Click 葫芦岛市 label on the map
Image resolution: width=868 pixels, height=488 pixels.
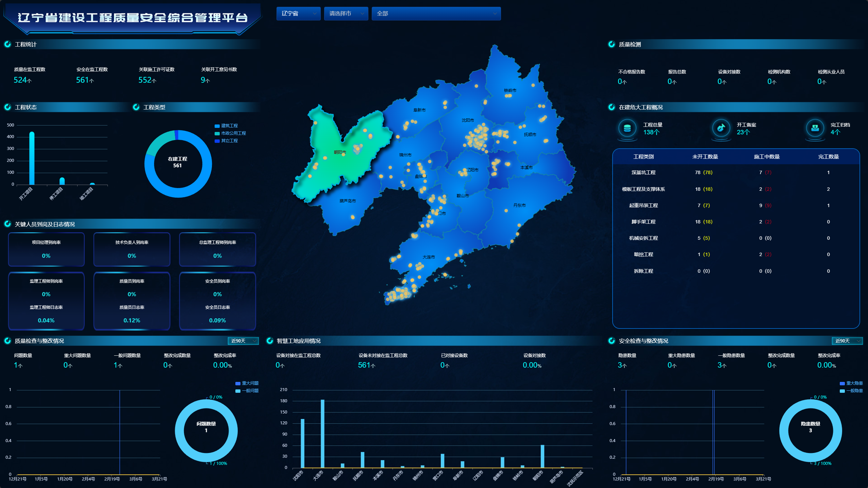[348, 201]
